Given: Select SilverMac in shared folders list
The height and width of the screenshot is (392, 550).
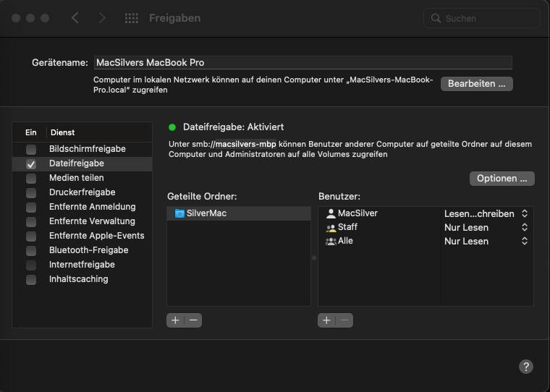Looking at the screenshot, I should click(x=239, y=213).
